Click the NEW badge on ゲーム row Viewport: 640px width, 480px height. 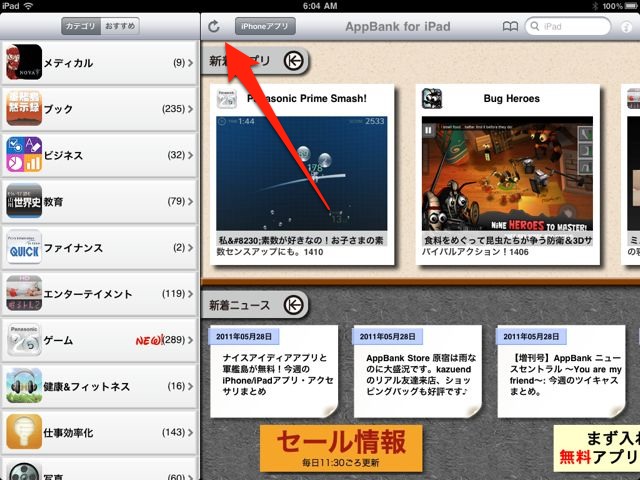(x=149, y=340)
